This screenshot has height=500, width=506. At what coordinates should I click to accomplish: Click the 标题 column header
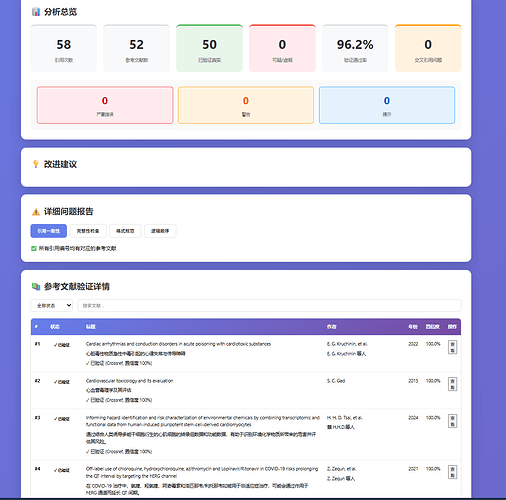point(91,327)
